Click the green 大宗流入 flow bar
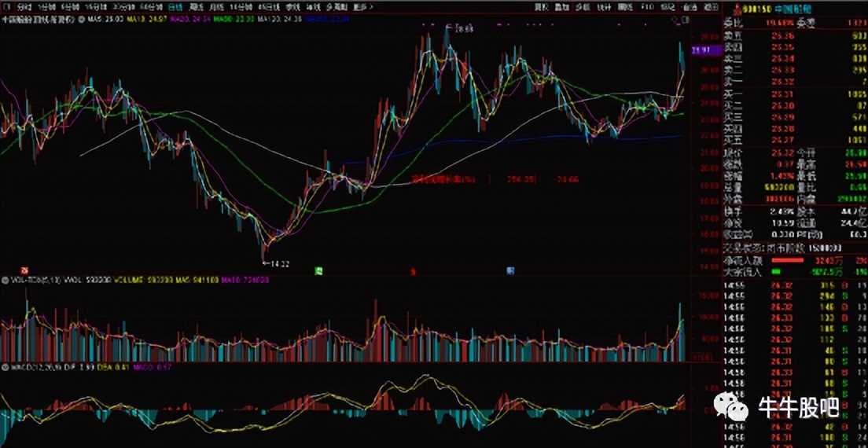The width and height of the screenshot is (868, 448). pyautogui.click(x=775, y=272)
